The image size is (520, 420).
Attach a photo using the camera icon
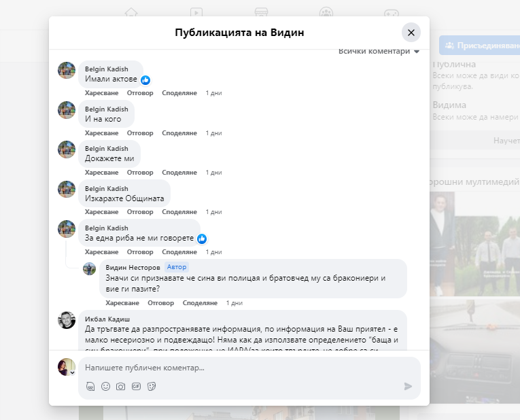(x=120, y=386)
